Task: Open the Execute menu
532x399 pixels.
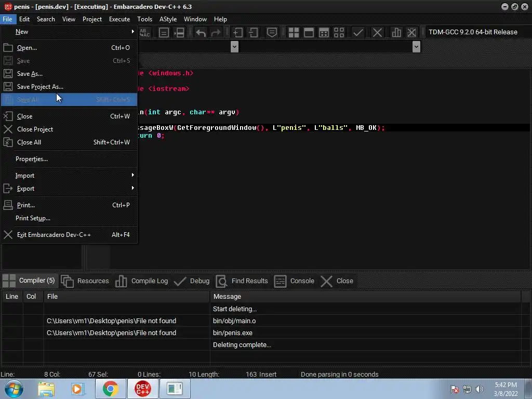Action: pyautogui.click(x=119, y=19)
